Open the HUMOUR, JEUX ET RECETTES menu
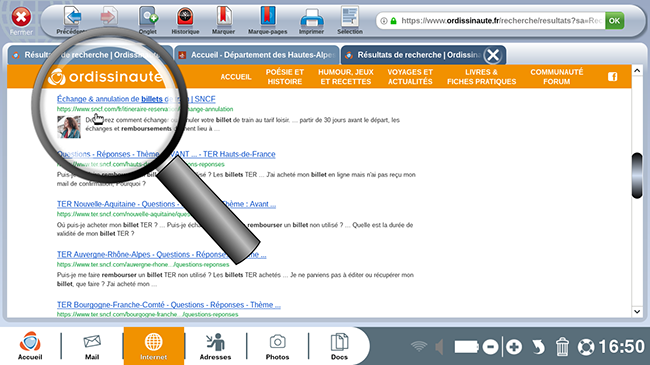 (x=346, y=77)
